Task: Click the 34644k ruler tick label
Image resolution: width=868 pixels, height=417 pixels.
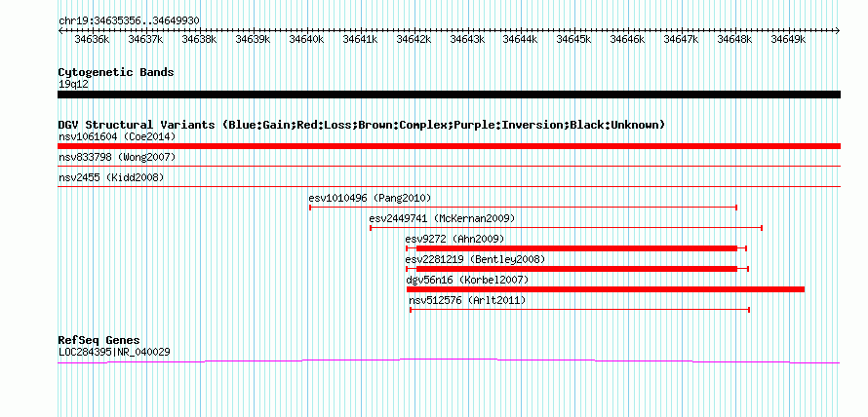Action: [519, 39]
